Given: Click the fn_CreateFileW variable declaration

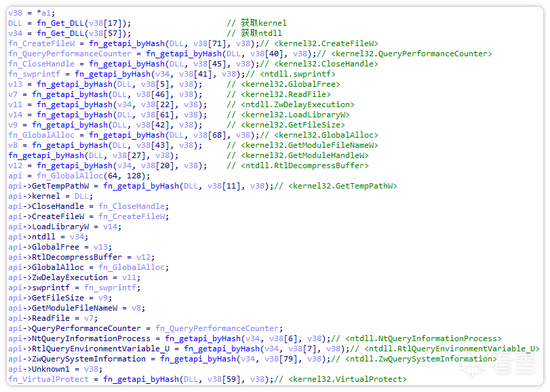Looking at the screenshot, I should coord(41,43).
